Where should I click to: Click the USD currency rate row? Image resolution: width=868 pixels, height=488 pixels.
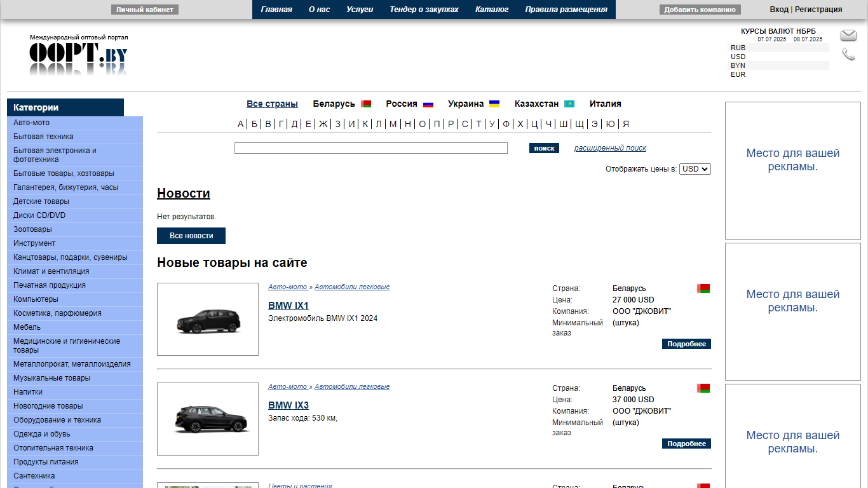tap(778, 57)
